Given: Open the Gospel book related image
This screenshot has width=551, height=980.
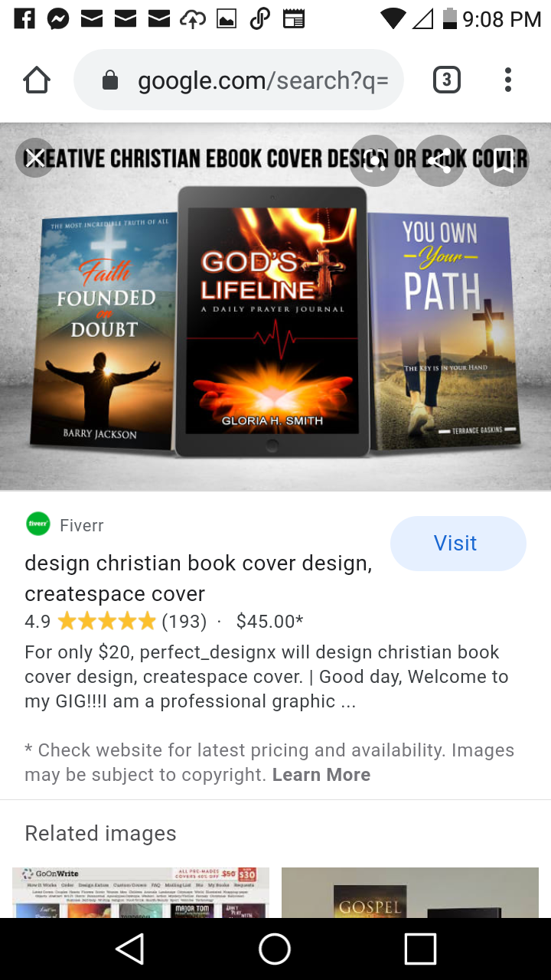Looking at the screenshot, I should 410,893.
